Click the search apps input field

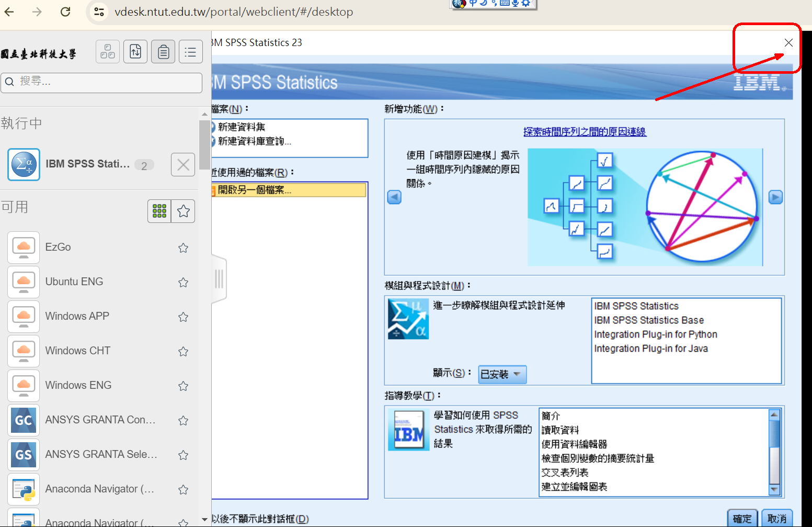point(105,82)
